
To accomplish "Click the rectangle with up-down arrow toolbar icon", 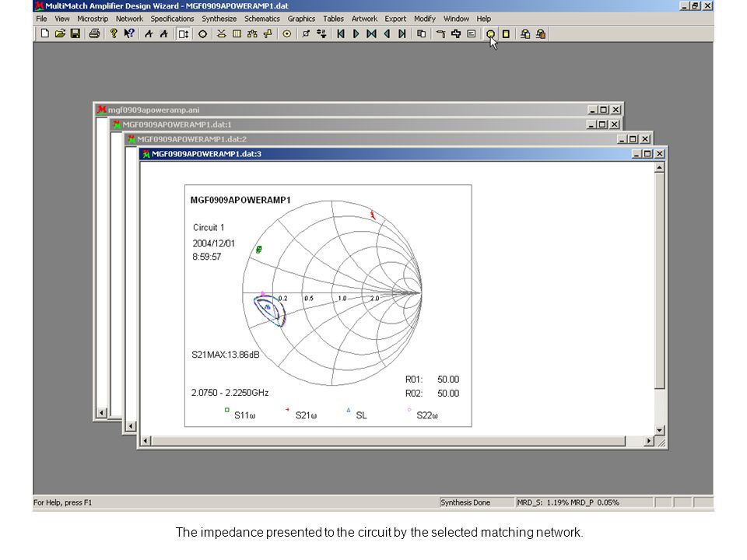I will pyautogui.click(x=184, y=33).
